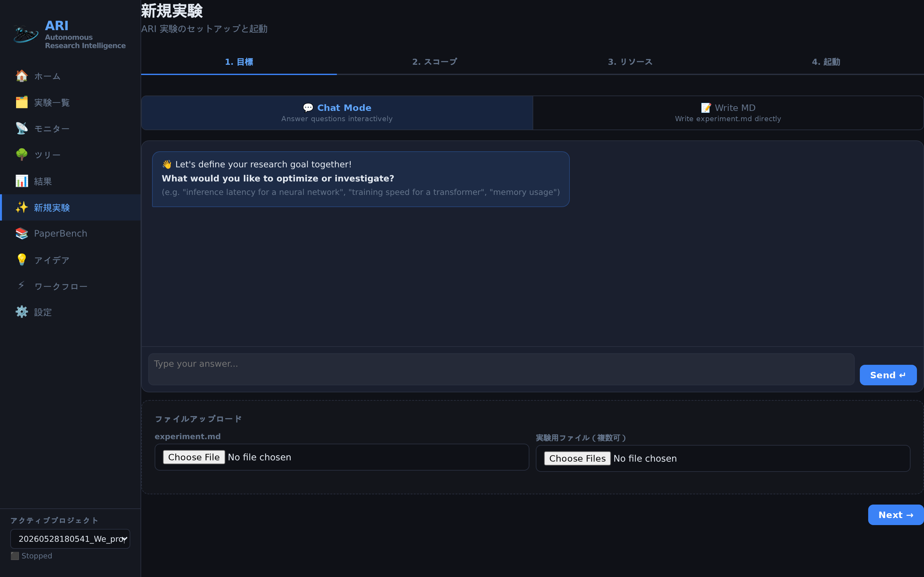Choose File for experiment.md upload

(194, 457)
